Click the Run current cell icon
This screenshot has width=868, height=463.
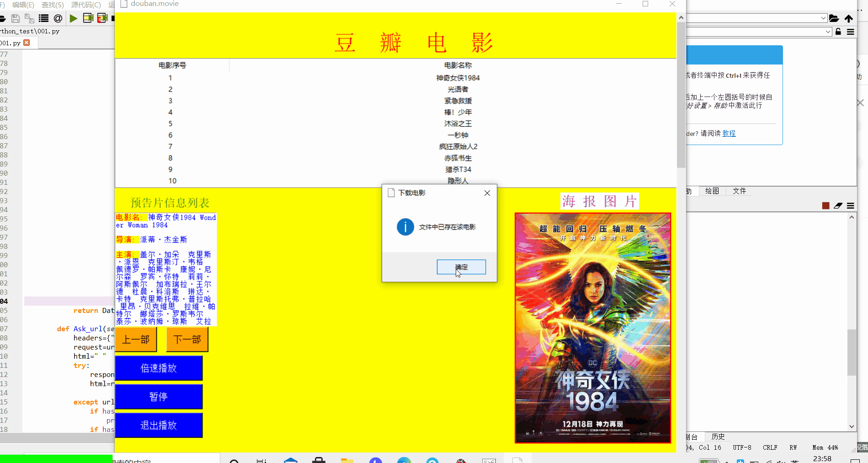tap(88, 18)
